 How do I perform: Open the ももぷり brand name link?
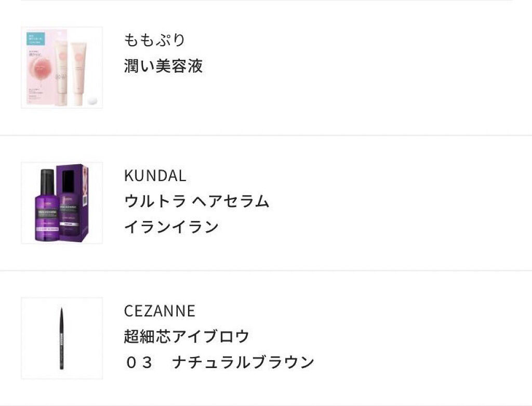click(x=154, y=40)
